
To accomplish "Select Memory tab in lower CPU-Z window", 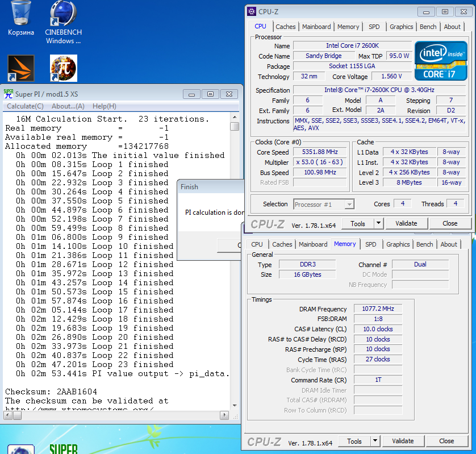I will tap(345, 244).
